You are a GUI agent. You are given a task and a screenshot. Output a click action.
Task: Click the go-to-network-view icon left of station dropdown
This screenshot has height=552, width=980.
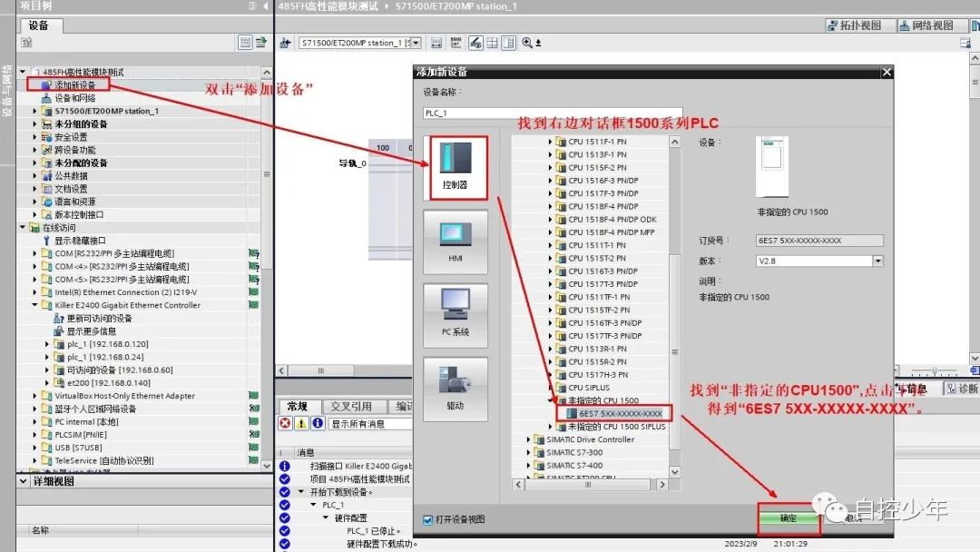coord(286,43)
